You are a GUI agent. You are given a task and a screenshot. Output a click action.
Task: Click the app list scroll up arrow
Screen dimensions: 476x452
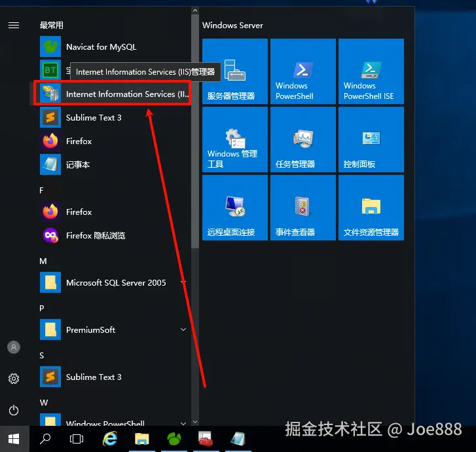click(x=195, y=10)
